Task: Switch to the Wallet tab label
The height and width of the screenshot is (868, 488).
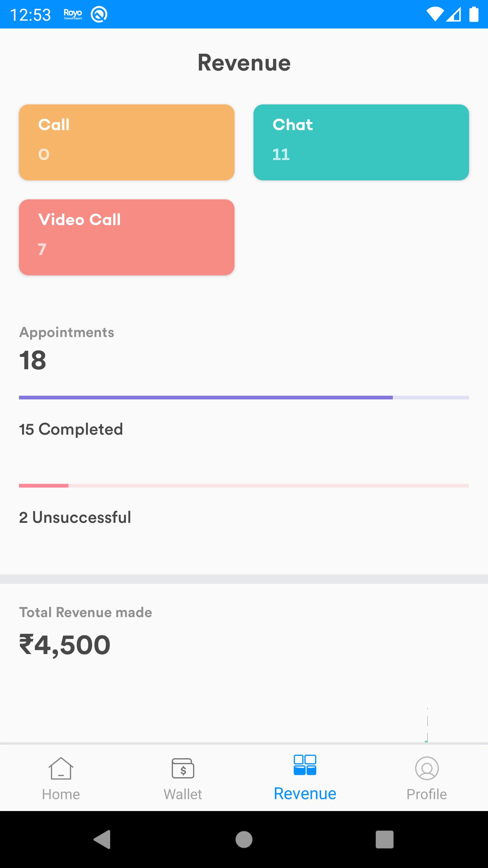Action: click(183, 794)
